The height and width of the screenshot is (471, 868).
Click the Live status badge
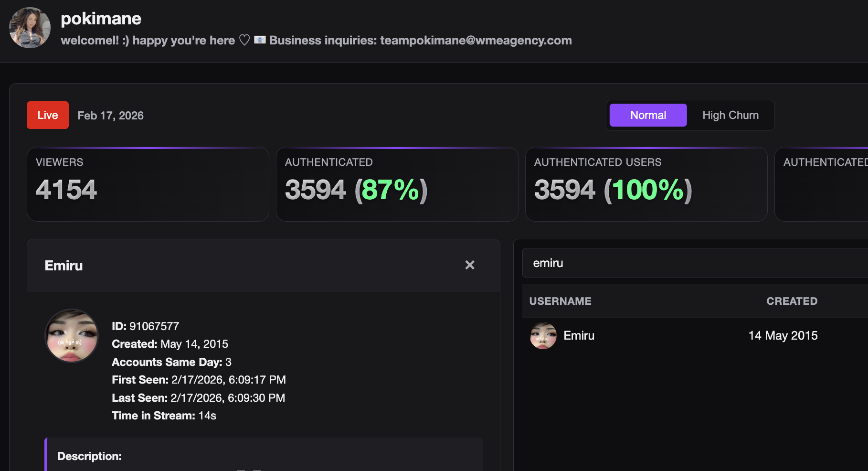48,115
